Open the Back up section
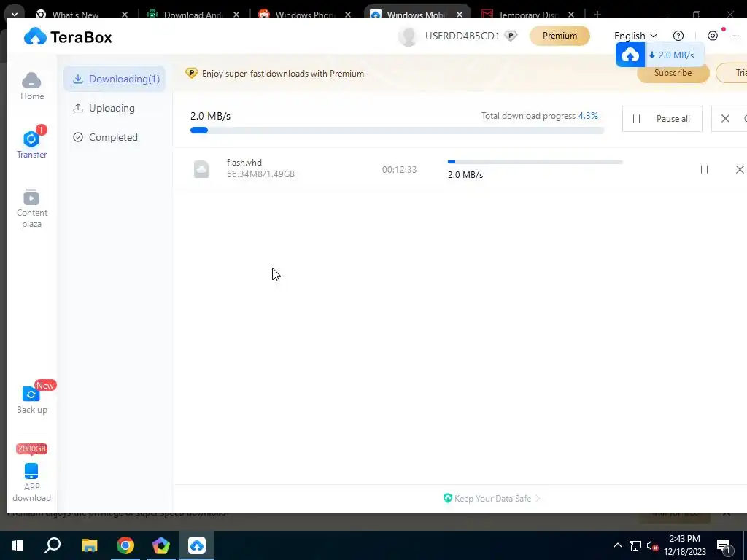 tap(31, 400)
